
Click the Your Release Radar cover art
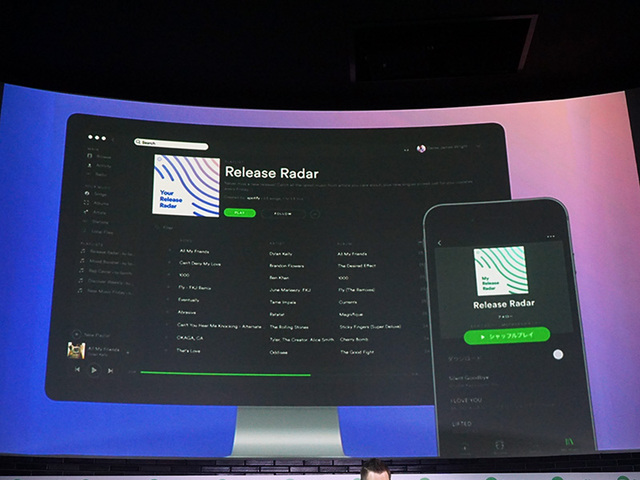click(x=186, y=185)
